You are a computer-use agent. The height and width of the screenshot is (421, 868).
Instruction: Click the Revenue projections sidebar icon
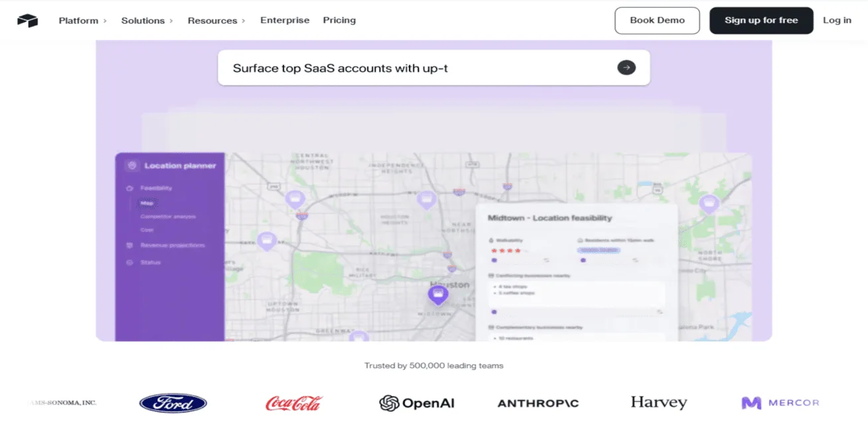point(130,245)
